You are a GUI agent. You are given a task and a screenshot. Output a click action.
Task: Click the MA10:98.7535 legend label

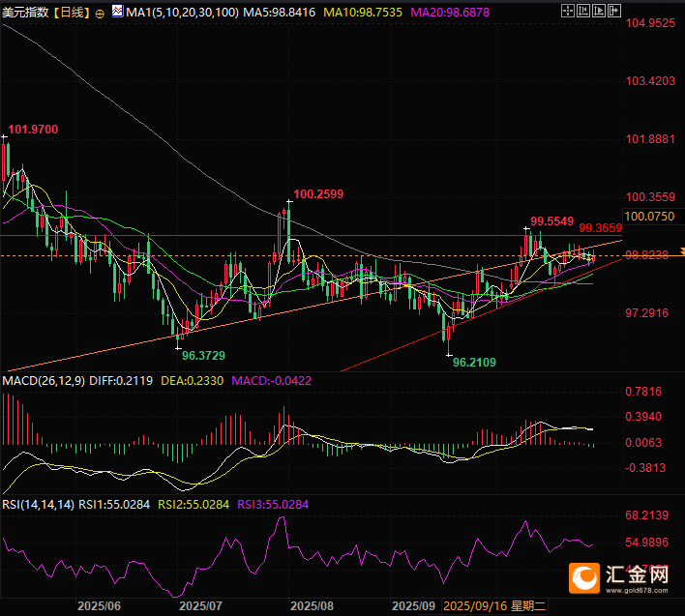(365, 13)
